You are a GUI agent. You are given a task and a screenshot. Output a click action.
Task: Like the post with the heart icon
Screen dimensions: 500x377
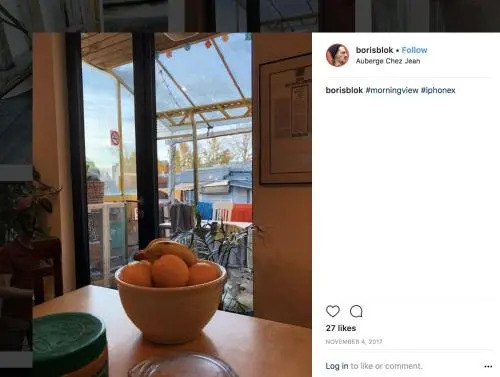333,311
